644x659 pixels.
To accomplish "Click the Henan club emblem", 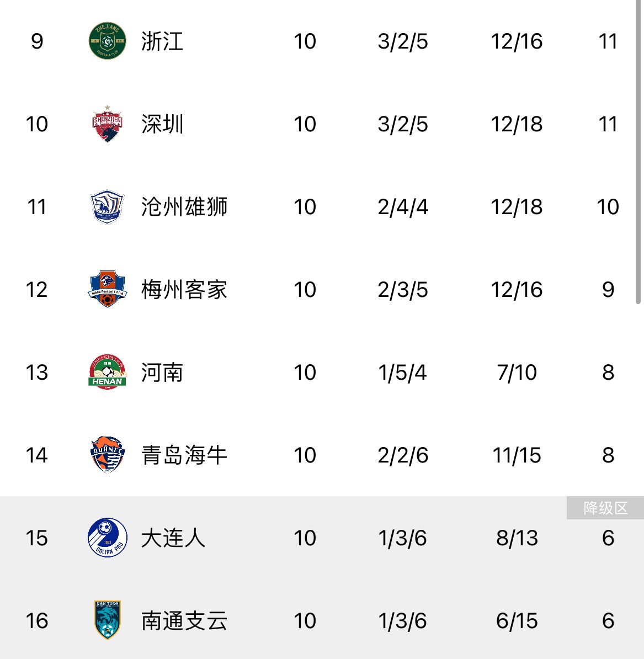I will (108, 373).
